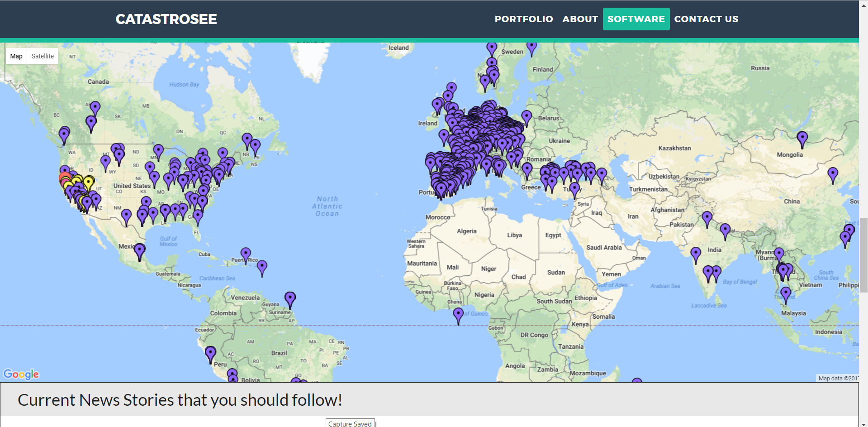Click the marker above the WY label
Image resolution: width=868 pixels, height=427 pixels.
click(x=105, y=163)
